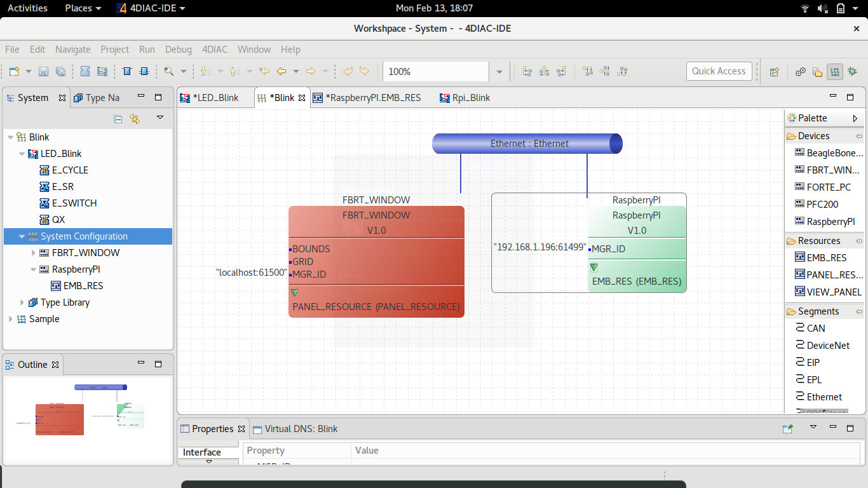The image size is (868, 488).
Task: Click the Save All toolbar icon
Action: click(x=60, y=72)
